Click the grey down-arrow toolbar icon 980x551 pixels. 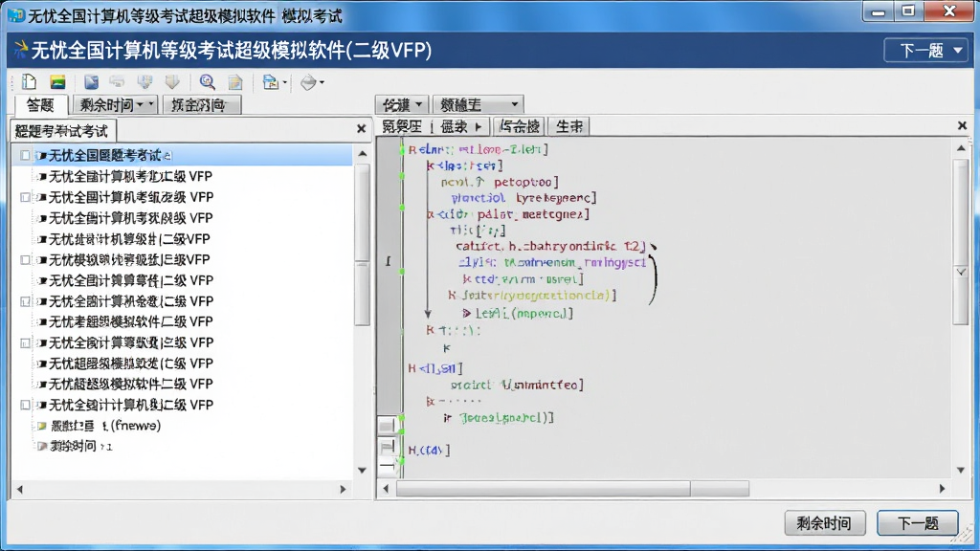[172, 82]
